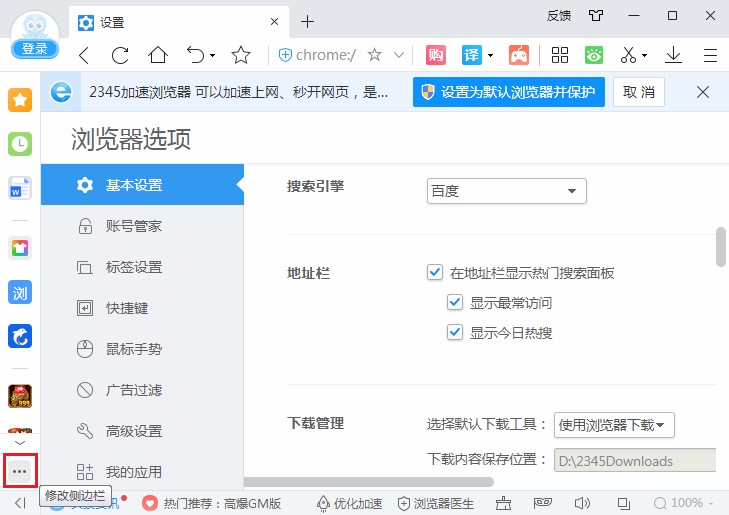Reload the page with refresh icon
729x515 pixels.
pyautogui.click(x=120, y=55)
